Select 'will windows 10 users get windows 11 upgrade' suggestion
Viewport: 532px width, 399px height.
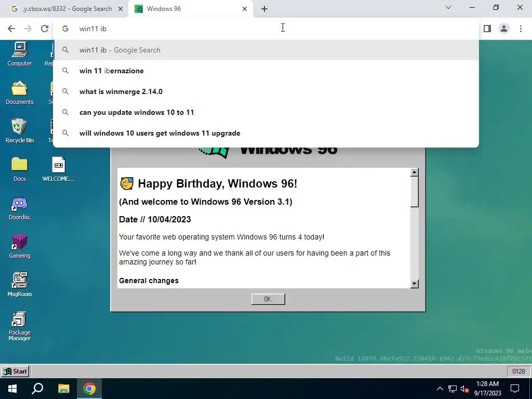[266, 133]
